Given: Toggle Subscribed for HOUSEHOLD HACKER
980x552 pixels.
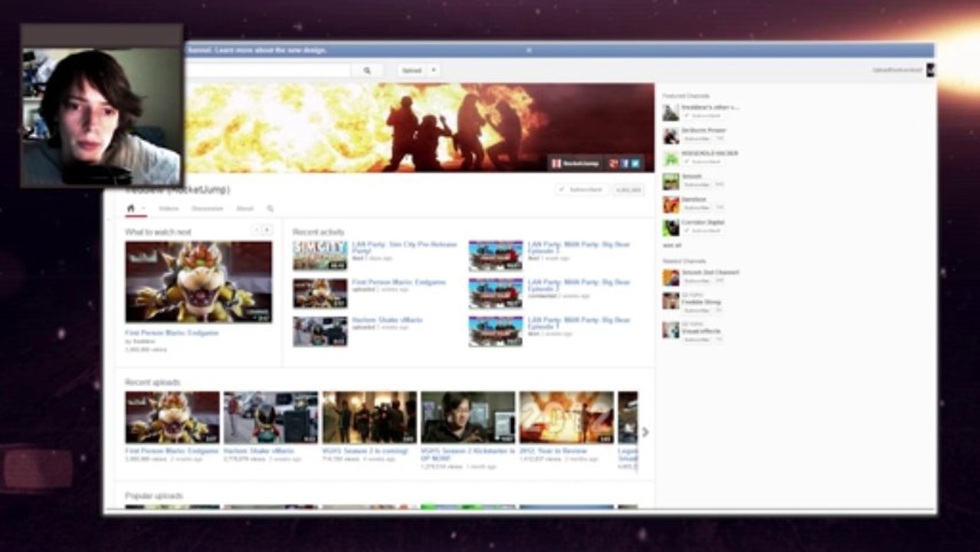Looking at the screenshot, I should tap(703, 162).
